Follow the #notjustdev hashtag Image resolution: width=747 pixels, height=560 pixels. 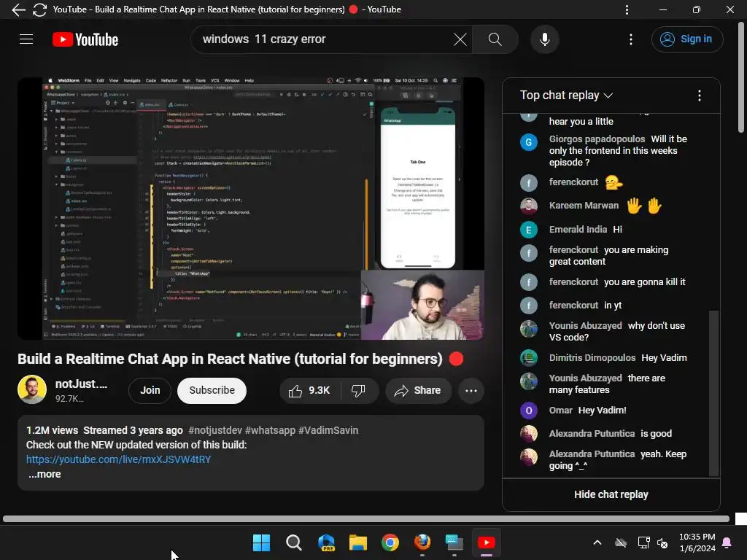click(x=215, y=430)
